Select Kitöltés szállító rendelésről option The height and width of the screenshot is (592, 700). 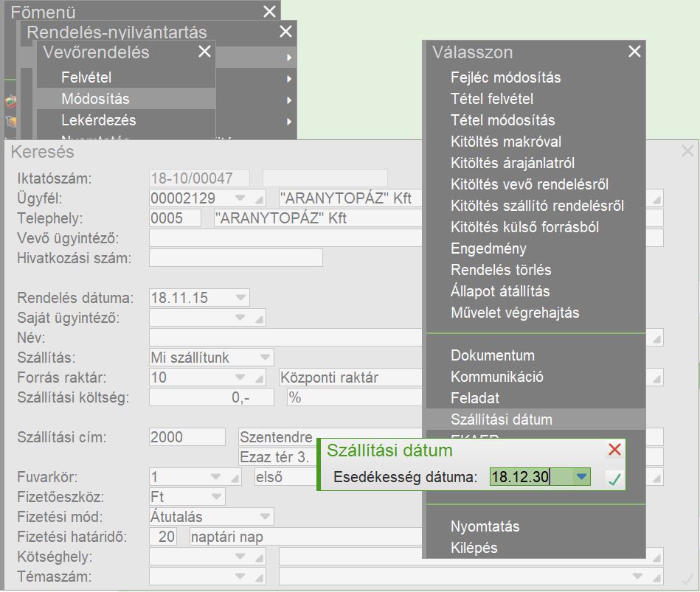(537, 206)
